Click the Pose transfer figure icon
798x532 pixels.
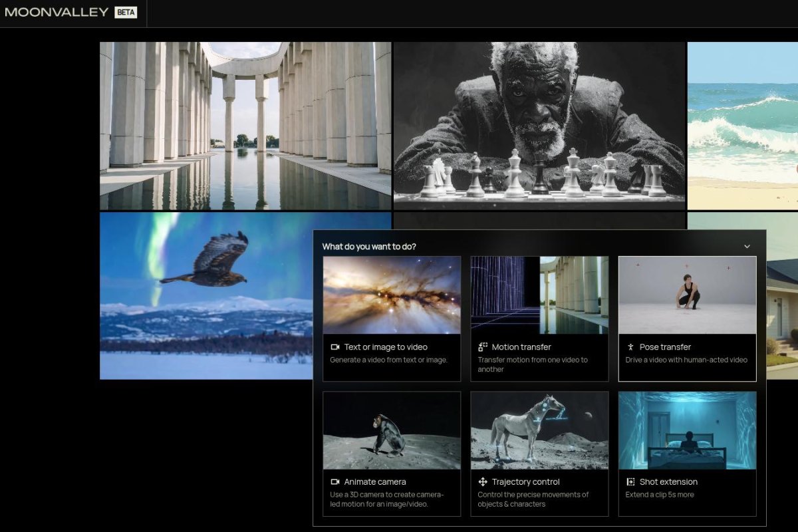[630, 347]
